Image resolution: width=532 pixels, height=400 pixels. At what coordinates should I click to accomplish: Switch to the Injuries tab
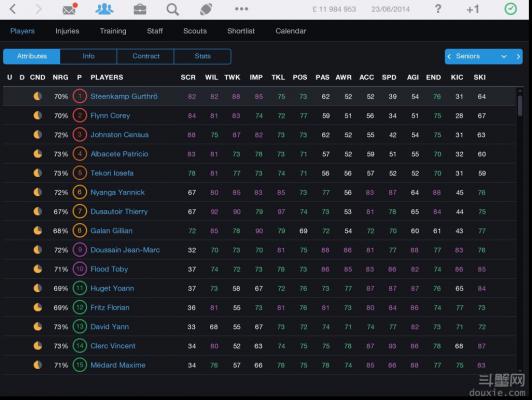click(x=67, y=31)
